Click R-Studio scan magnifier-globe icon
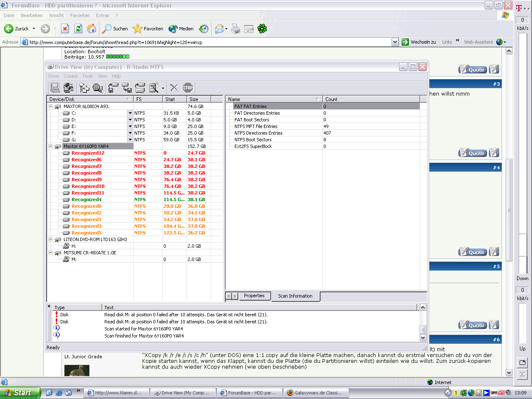 click(x=98, y=88)
